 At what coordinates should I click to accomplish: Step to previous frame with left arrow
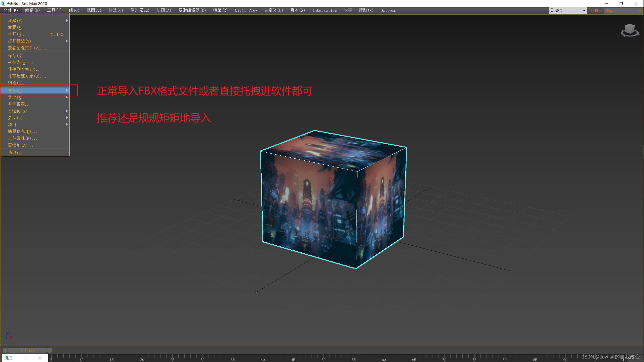[5, 350]
